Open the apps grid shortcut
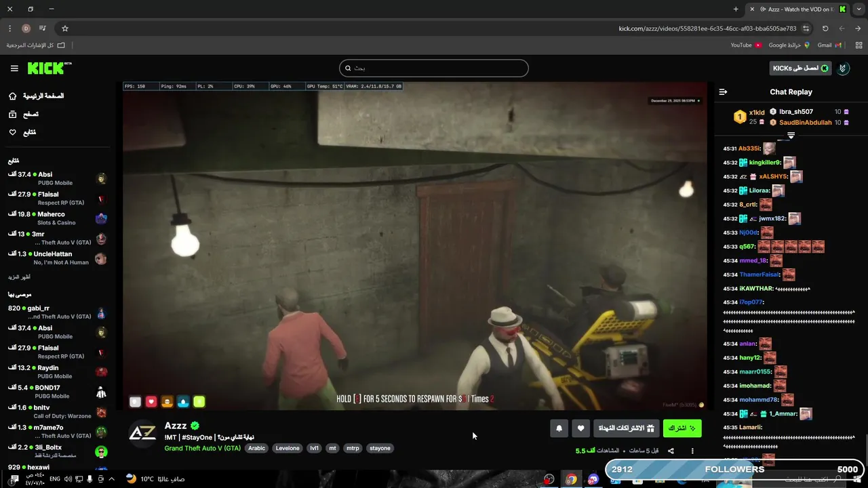Viewport: 868px width, 488px height. coord(859,45)
